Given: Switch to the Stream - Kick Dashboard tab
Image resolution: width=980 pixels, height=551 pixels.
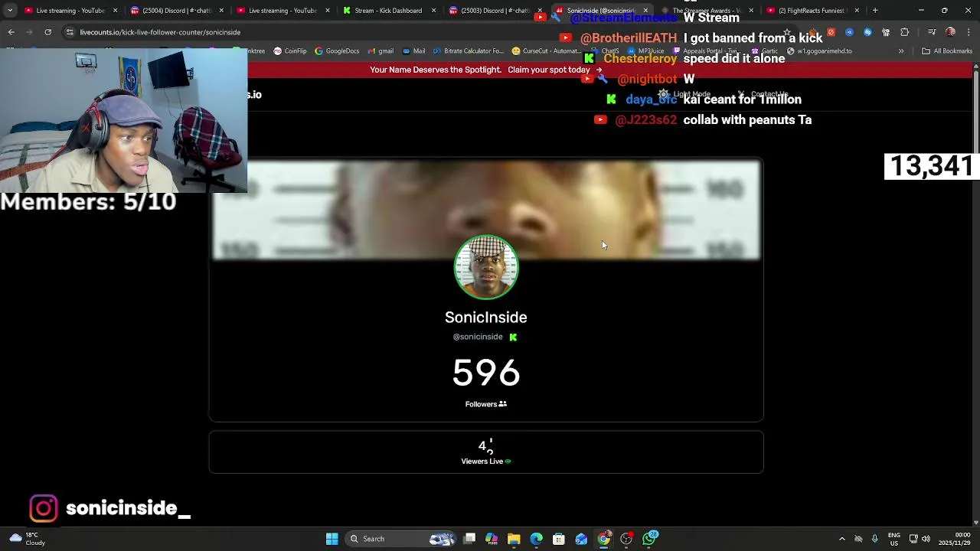Looking at the screenshot, I should pyautogui.click(x=388, y=11).
